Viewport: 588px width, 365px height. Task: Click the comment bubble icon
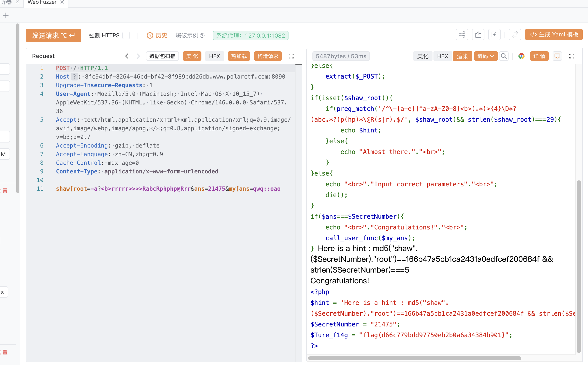click(557, 56)
